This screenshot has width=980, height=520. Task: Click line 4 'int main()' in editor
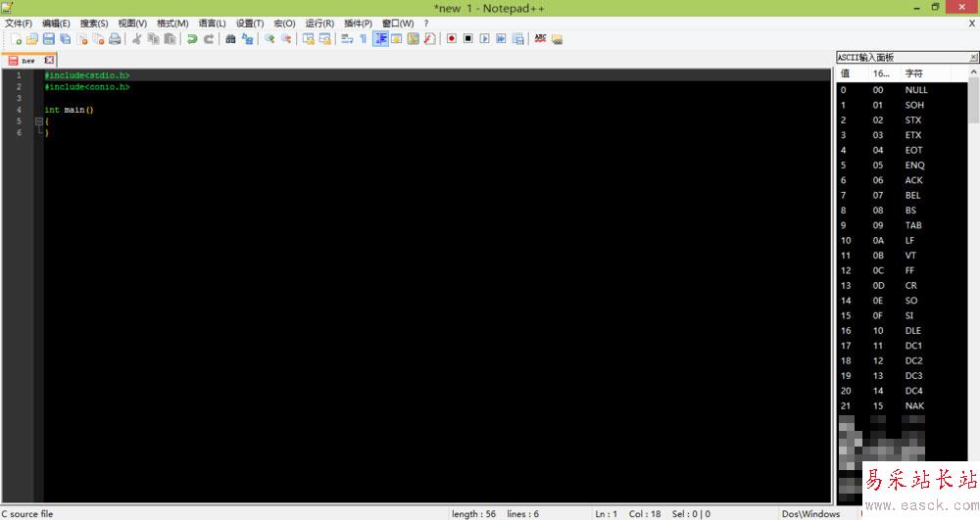[69, 110]
